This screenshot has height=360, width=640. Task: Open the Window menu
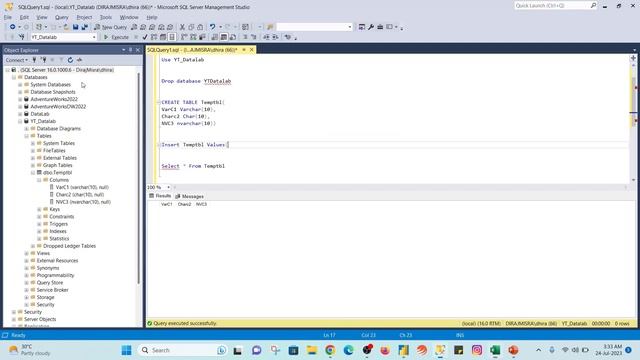click(x=129, y=17)
